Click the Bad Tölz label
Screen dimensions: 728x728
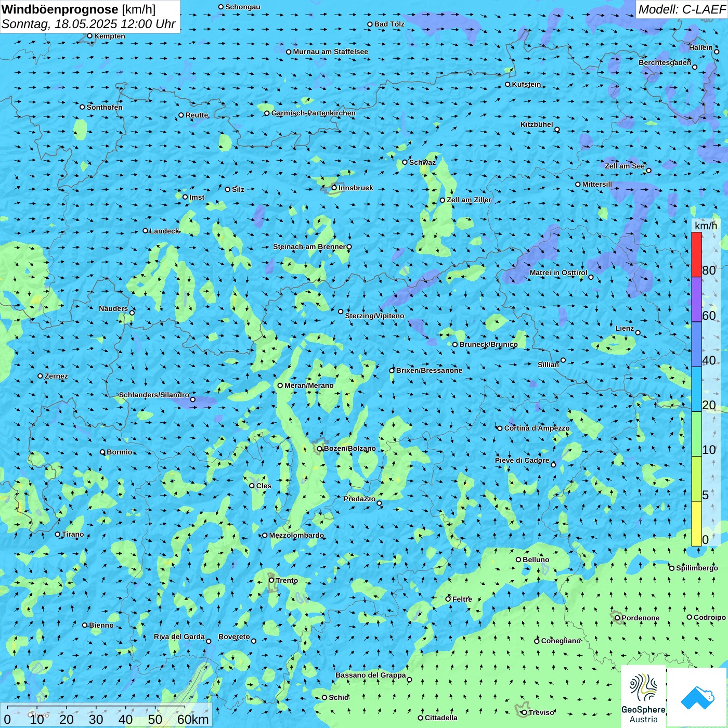(389, 24)
